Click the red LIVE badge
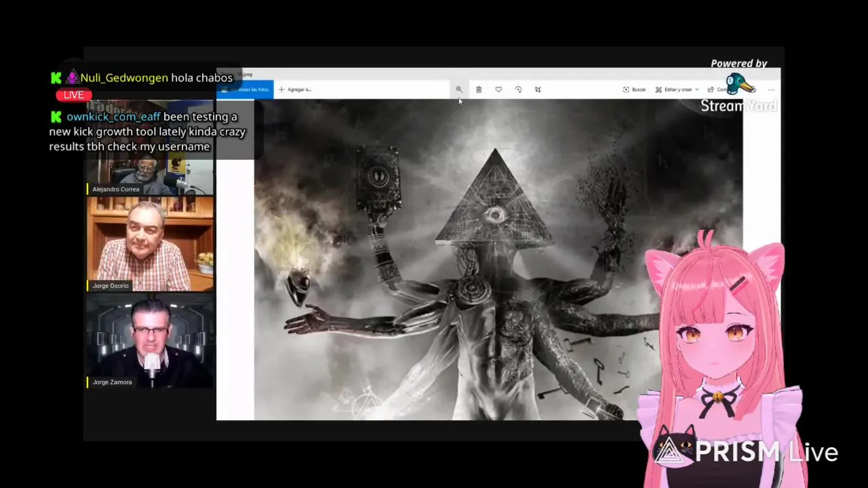 click(x=74, y=95)
